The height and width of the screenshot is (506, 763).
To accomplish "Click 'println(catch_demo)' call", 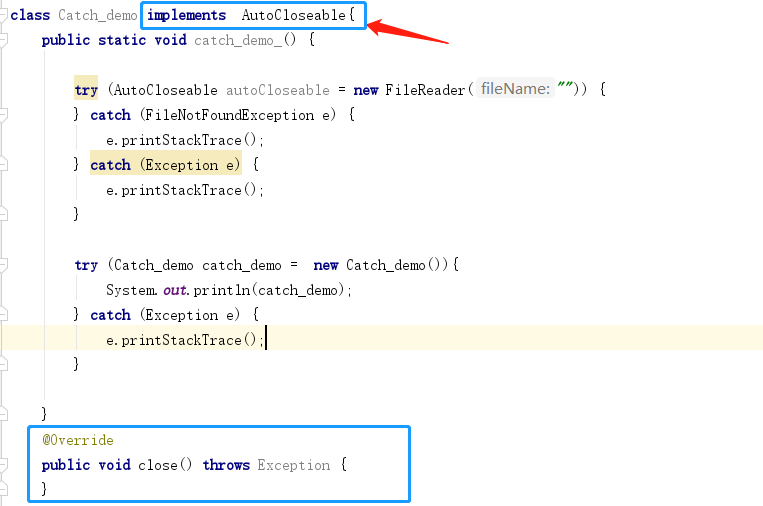I will [x=269, y=290].
